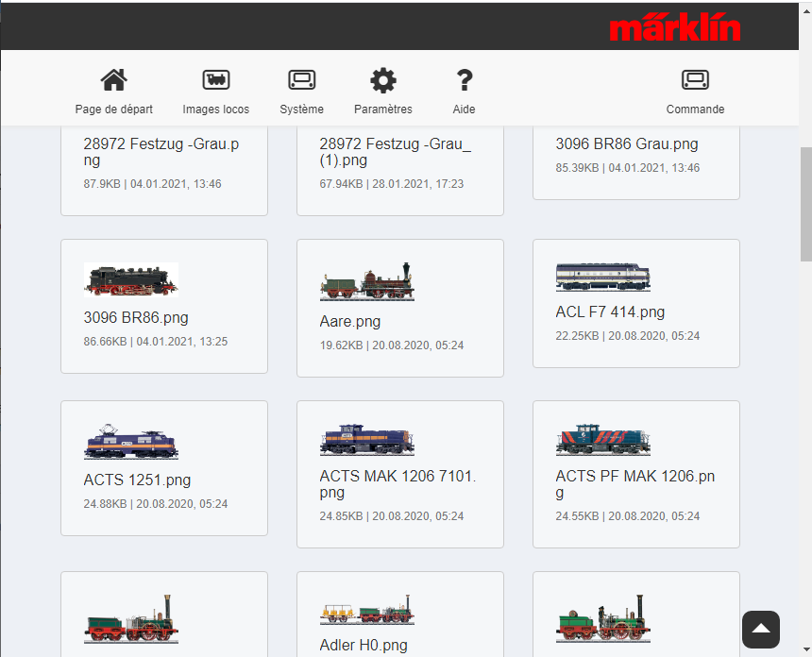Click the 24.85KB | 20.08.2020, 05:24 details
812x657 pixels.
(392, 516)
